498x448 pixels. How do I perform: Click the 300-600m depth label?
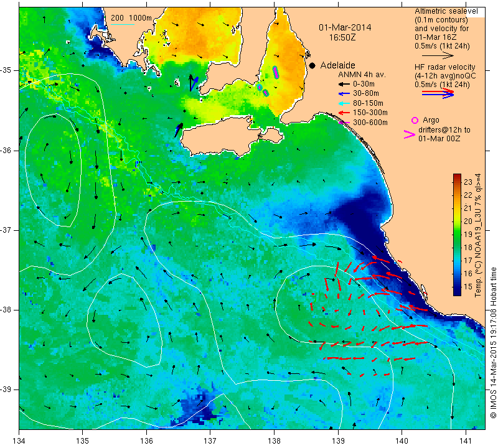click(x=370, y=123)
